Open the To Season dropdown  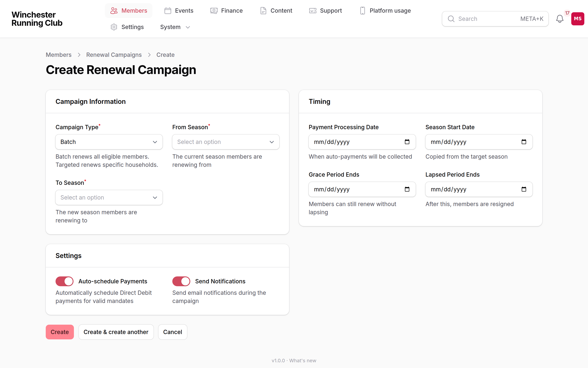109,197
